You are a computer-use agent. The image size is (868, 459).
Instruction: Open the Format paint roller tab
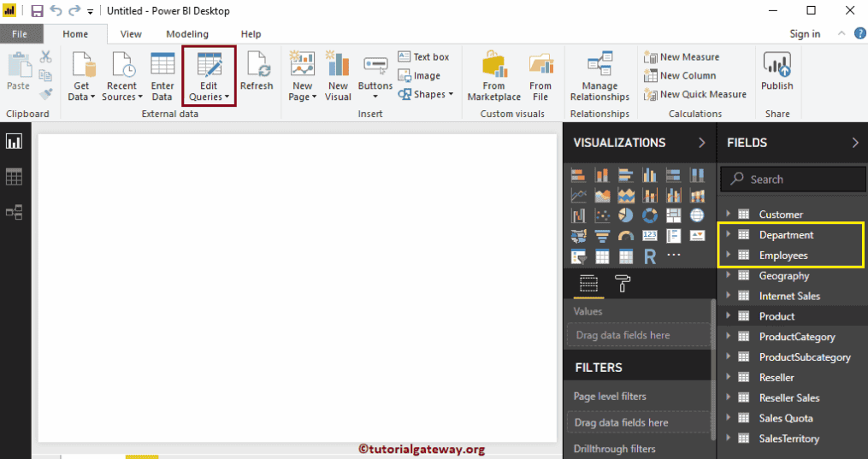[623, 285]
